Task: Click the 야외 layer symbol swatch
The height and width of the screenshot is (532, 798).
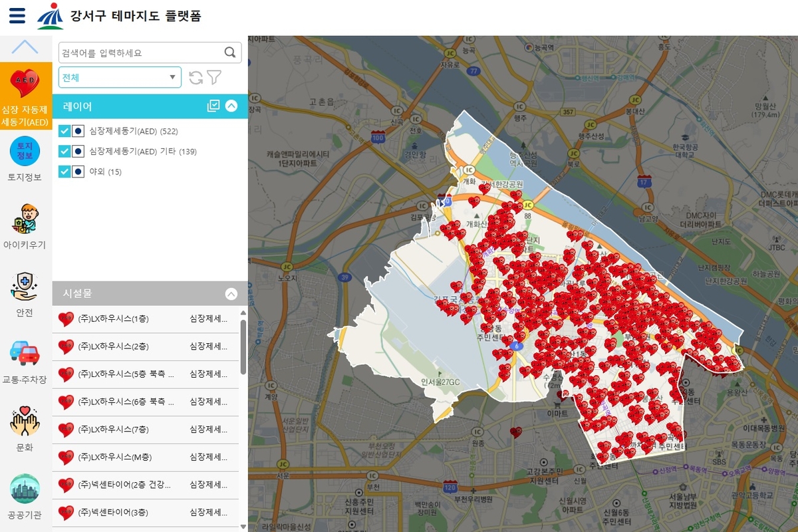Action: [78, 172]
